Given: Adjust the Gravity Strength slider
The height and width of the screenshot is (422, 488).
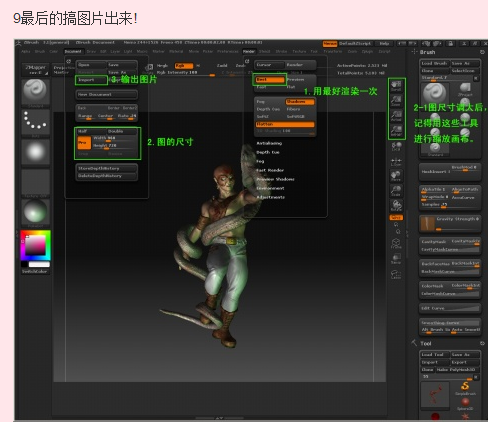Looking at the screenshot, I should [x=457, y=223].
